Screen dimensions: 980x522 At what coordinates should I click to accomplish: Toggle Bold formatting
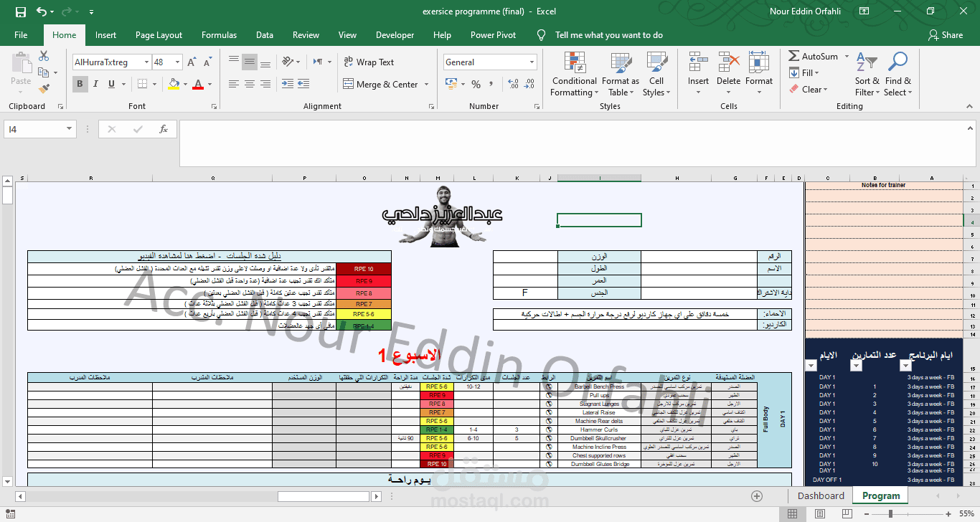80,85
